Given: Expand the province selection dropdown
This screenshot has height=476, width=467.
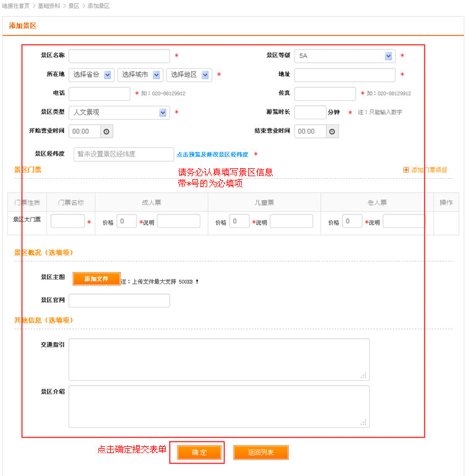Looking at the screenshot, I should click(x=108, y=75).
